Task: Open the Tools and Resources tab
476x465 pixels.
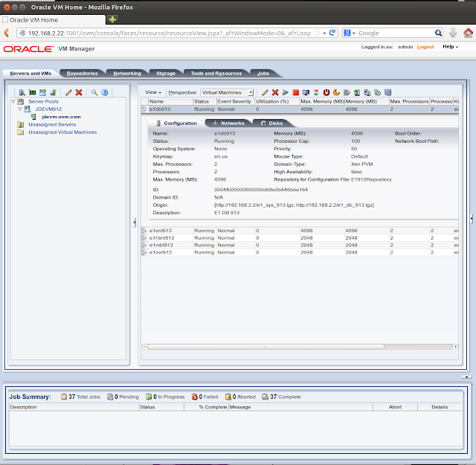Action: pyautogui.click(x=216, y=73)
